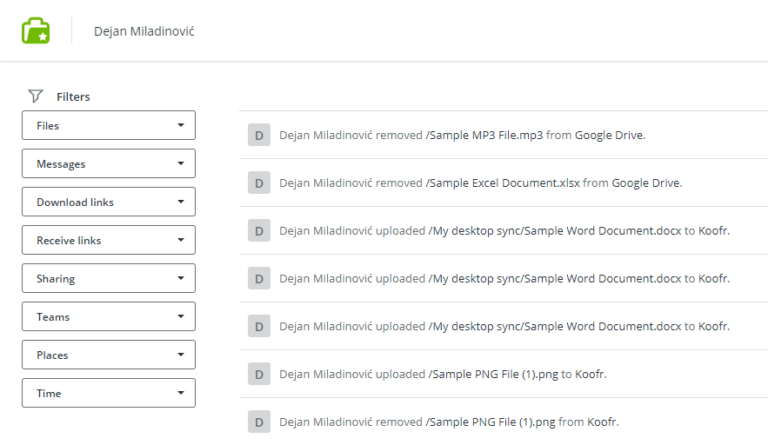The image size is (768, 445).
Task: Expand the Files filter dropdown
Action: coord(108,126)
